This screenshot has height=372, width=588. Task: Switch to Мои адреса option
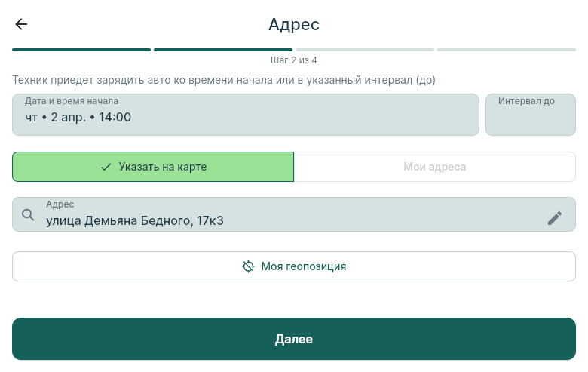[x=434, y=167]
